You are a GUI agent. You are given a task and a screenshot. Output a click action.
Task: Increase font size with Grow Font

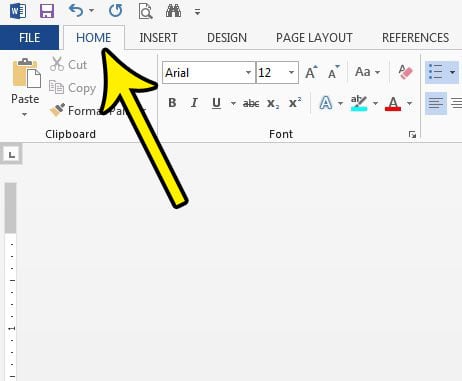tap(311, 72)
